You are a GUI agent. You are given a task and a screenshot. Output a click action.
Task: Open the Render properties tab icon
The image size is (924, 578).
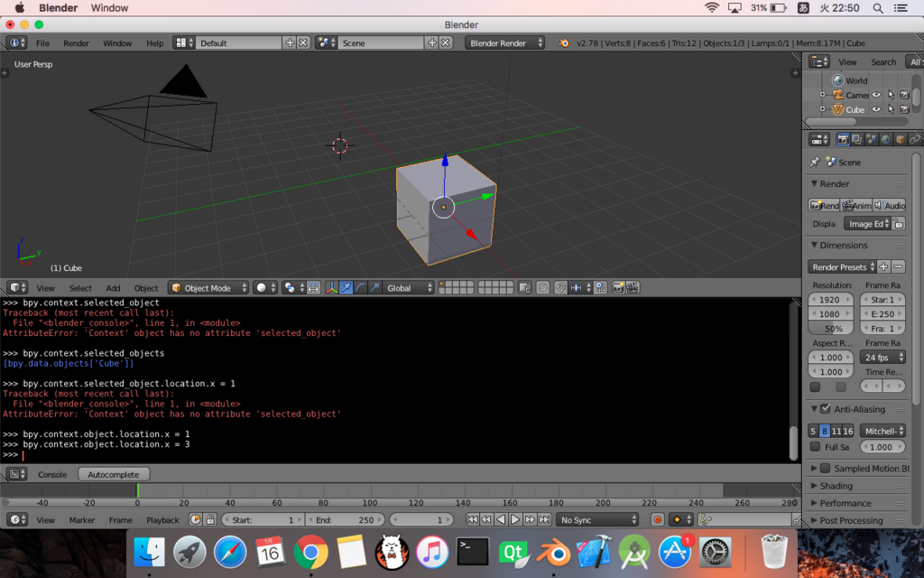pos(843,140)
